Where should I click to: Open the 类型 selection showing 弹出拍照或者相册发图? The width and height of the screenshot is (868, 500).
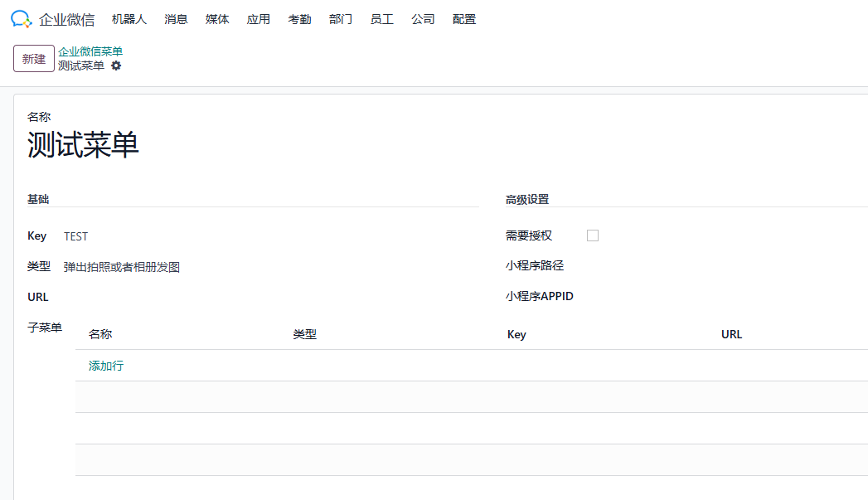coord(122,267)
